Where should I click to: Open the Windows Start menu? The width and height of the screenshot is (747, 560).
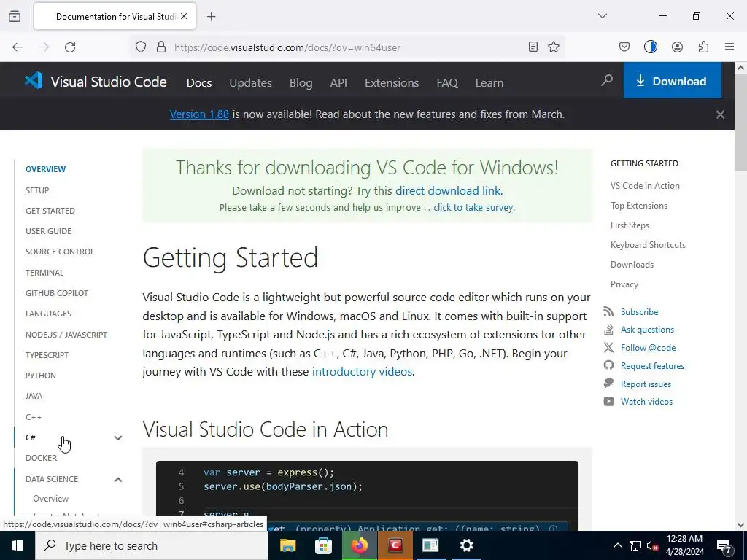(x=18, y=545)
